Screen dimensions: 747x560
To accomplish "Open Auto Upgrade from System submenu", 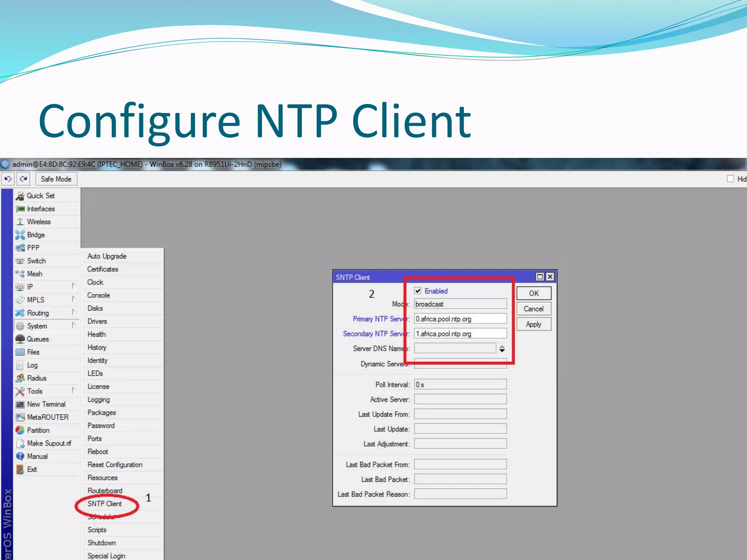I will pos(107,256).
